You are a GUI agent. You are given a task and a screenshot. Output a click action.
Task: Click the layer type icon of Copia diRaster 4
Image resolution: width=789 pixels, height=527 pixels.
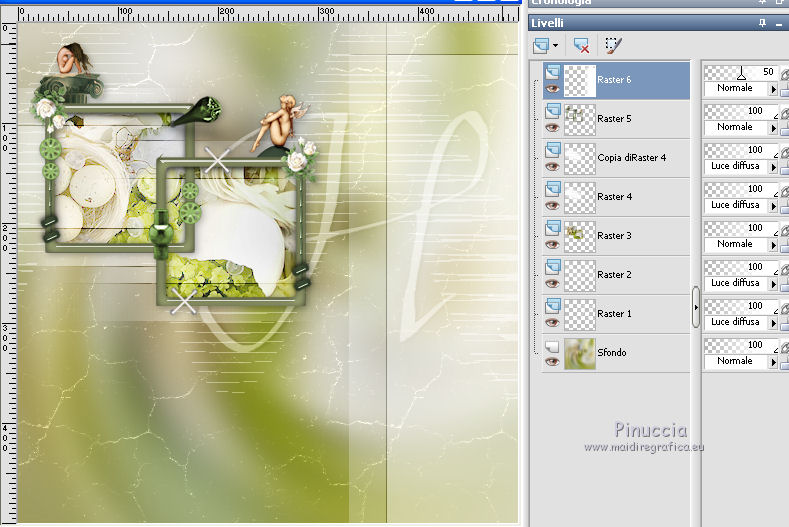(x=553, y=150)
